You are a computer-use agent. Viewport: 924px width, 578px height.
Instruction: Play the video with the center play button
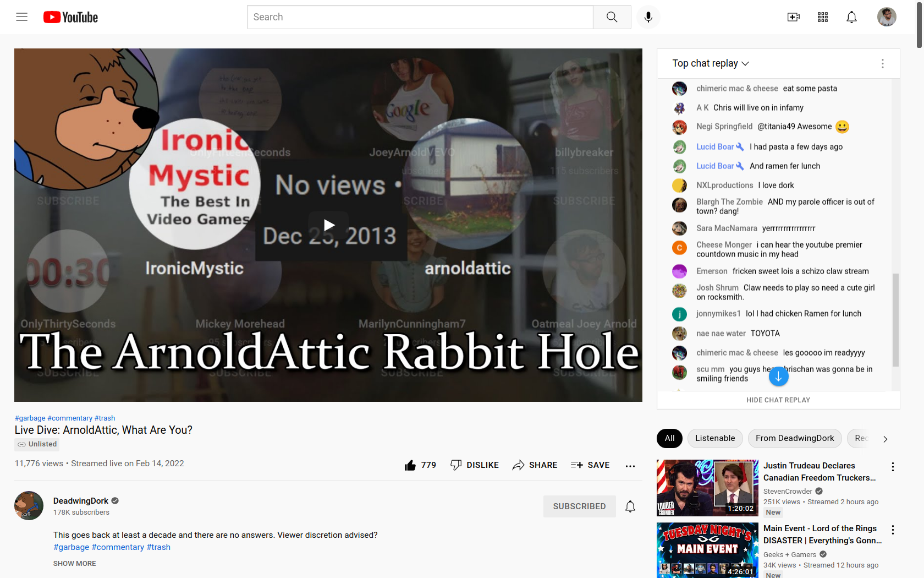pyautogui.click(x=329, y=225)
